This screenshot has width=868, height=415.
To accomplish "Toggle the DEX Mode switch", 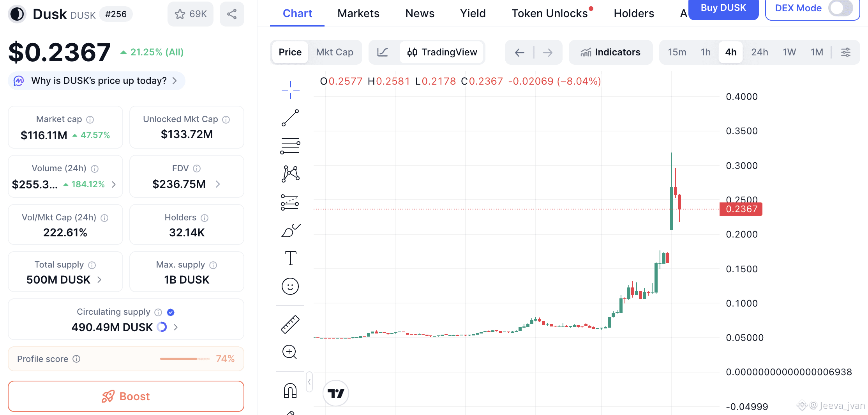I will pyautogui.click(x=840, y=8).
